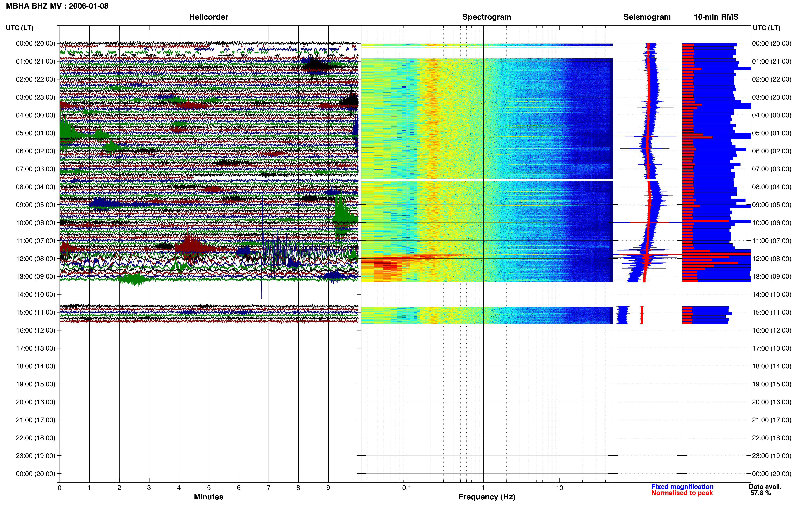Click the left '03:00 (23:00)' time label

[36, 97]
